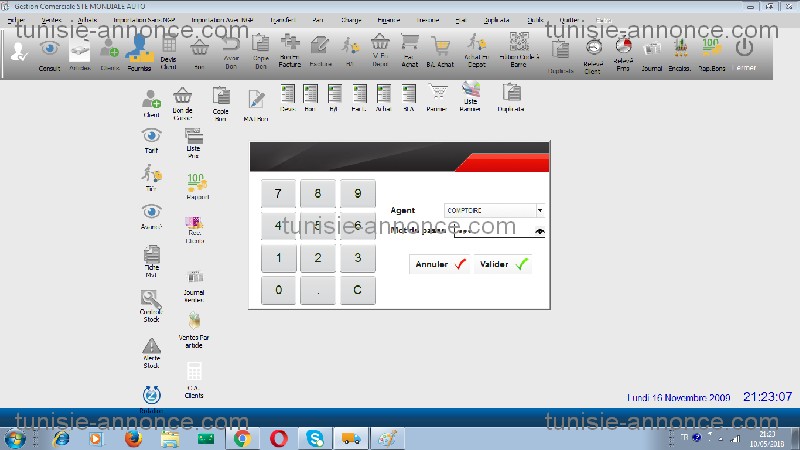The height and width of the screenshot is (450, 800).
Task: Click the add Client shortcut icon
Action: click(151, 101)
